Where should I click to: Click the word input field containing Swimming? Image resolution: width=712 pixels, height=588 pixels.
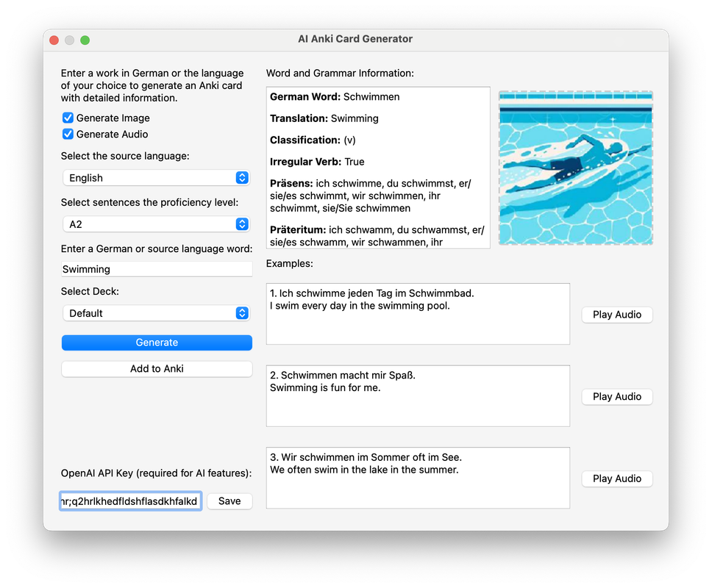point(157,270)
